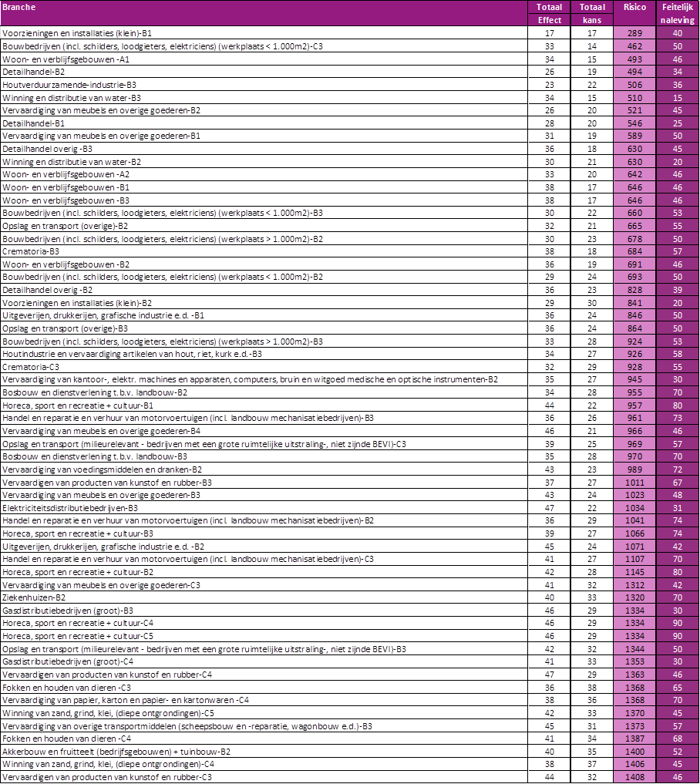Select row Fokken en houden van dieren -C3
700x784 pixels.
point(349,687)
